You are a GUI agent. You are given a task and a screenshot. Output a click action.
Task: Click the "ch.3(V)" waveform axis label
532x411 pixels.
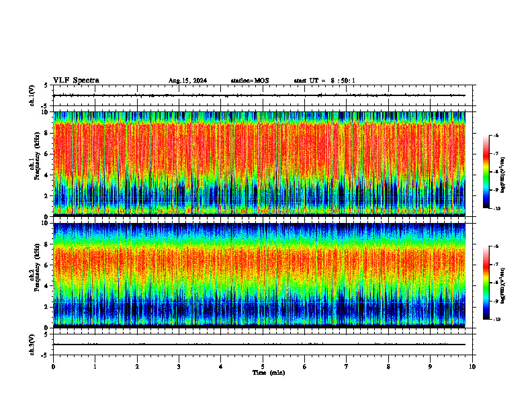tap(32, 345)
